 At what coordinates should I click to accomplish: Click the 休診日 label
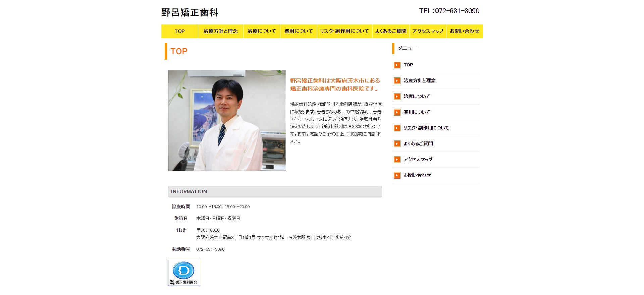[181, 219]
